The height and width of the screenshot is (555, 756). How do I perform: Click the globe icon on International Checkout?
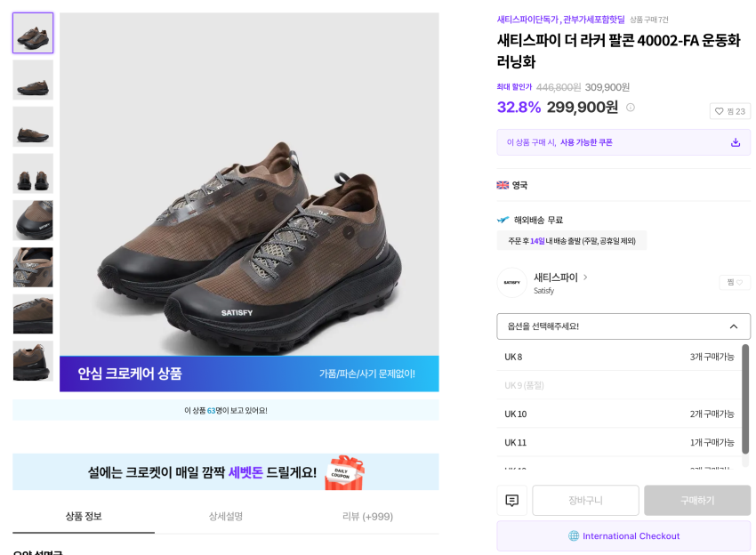point(574,536)
